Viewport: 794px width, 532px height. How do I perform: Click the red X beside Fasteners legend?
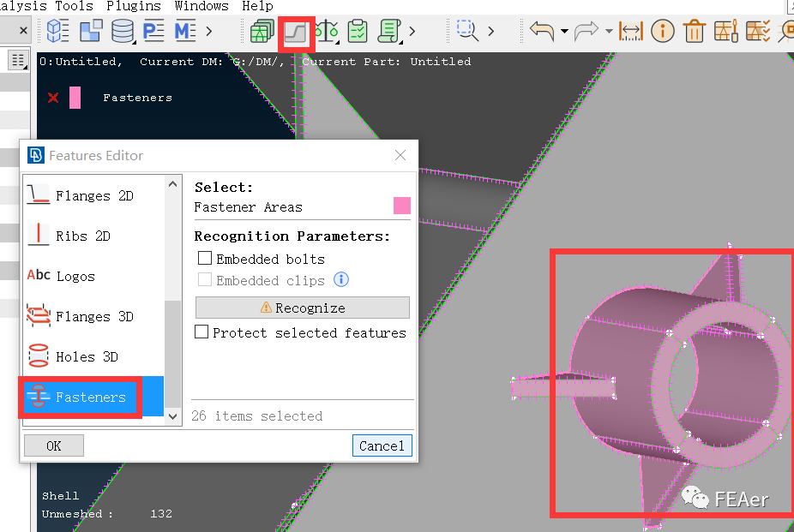(x=52, y=98)
